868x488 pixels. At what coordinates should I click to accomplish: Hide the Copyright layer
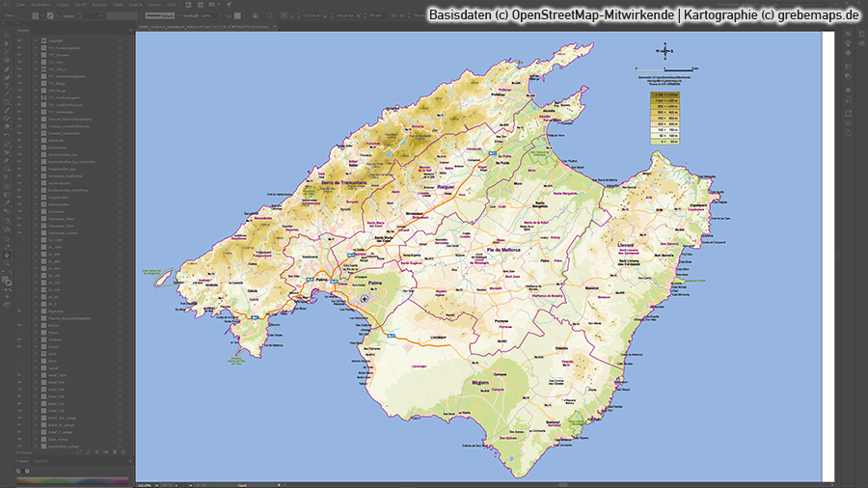(20, 40)
